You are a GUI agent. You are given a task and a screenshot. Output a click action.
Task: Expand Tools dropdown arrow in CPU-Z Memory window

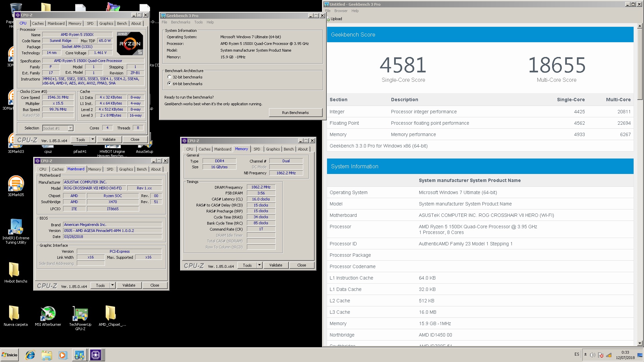[x=259, y=265]
